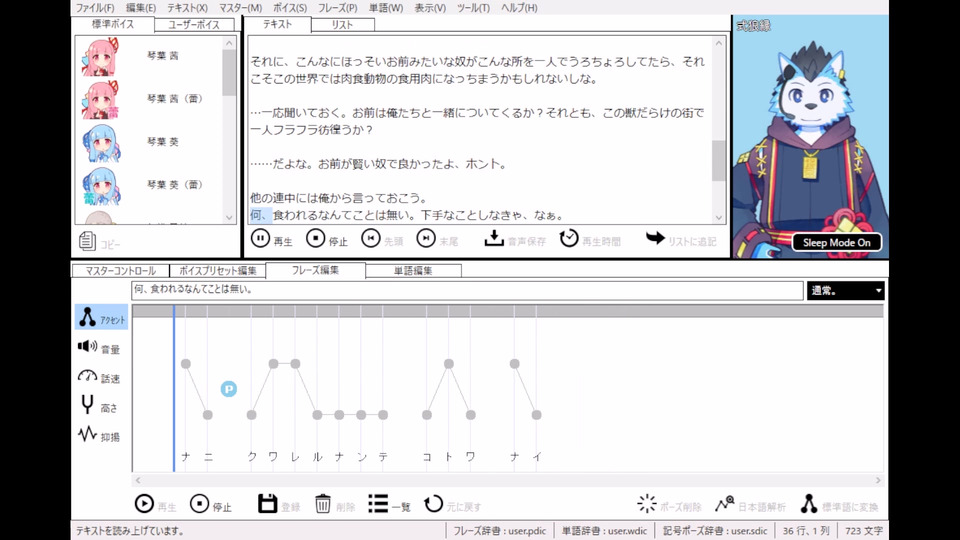
Task: Select the 話速 speed editing mode
Action: 99,377
